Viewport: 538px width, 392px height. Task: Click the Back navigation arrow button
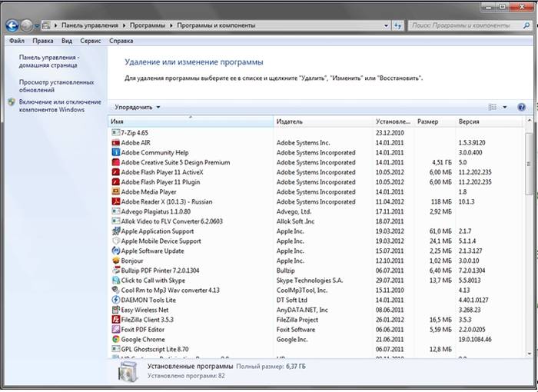12,25
